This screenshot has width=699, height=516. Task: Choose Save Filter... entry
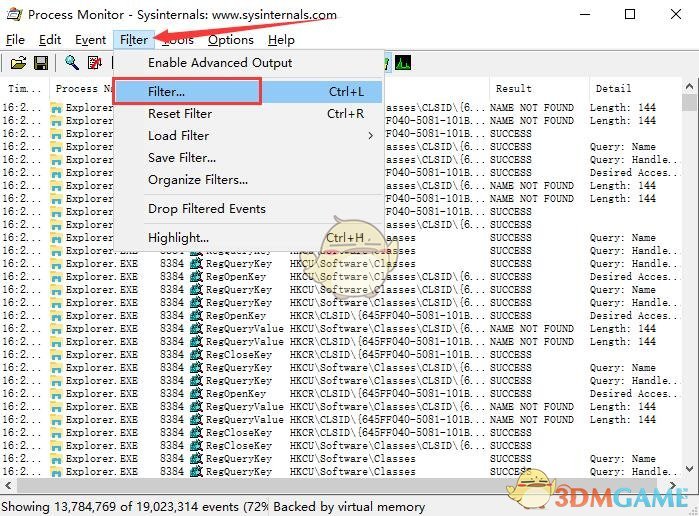pyautogui.click(x=249, y=157)
